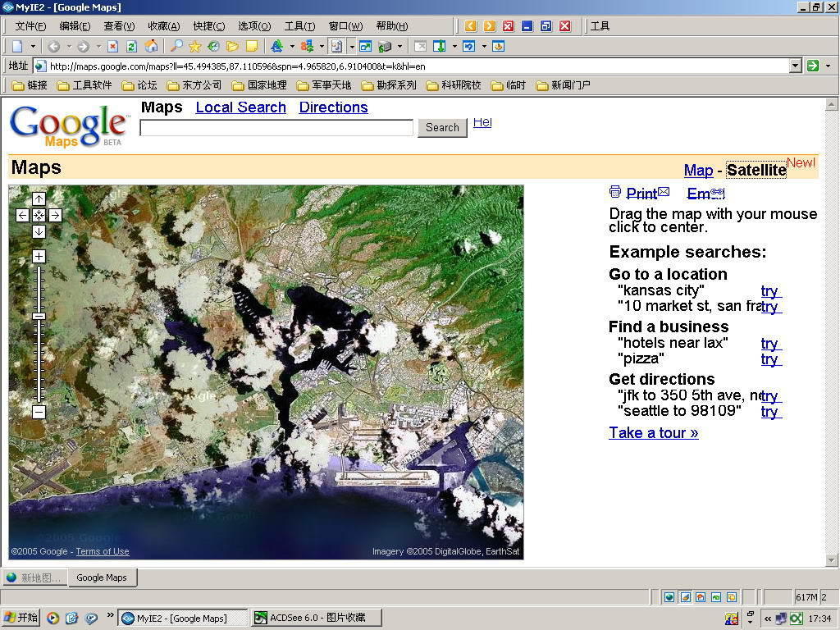Screen dimensions: 840x630
Task: Click the Favorites star toolbar icon
Action: click(194, 46)
